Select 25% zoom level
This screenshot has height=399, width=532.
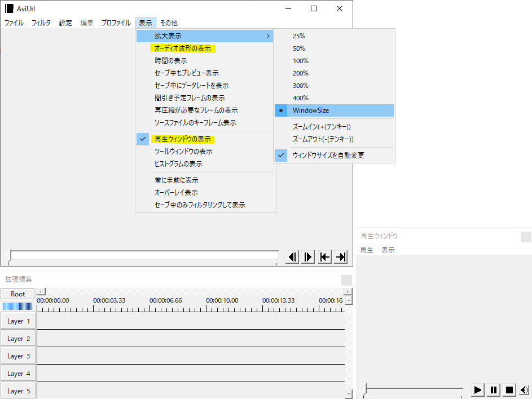334,36
